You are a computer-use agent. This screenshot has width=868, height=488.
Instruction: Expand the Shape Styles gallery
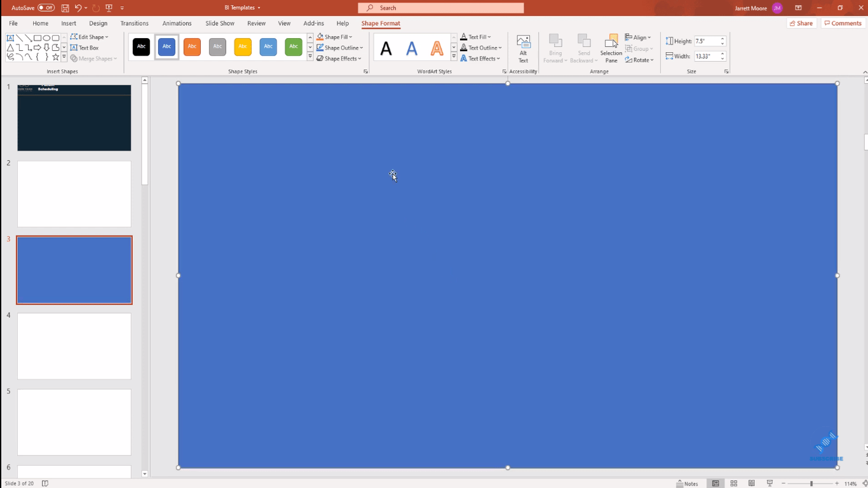(310, 57)
